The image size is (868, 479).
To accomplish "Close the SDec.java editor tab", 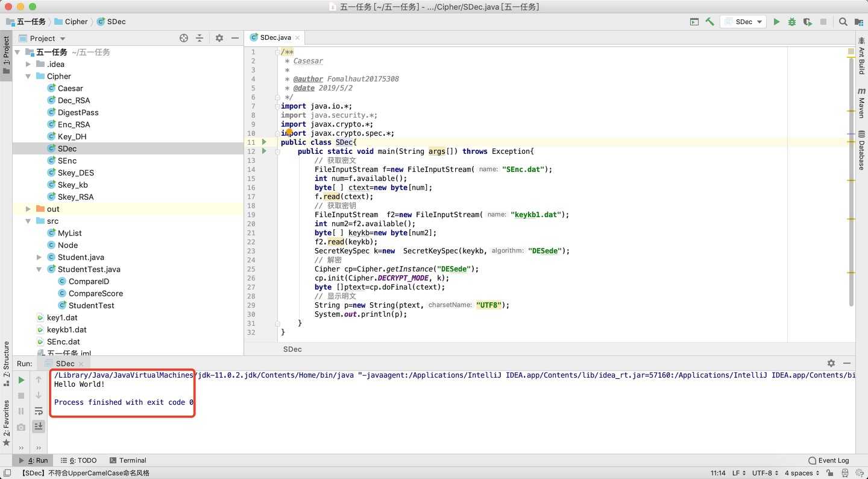I will (298, 37).
